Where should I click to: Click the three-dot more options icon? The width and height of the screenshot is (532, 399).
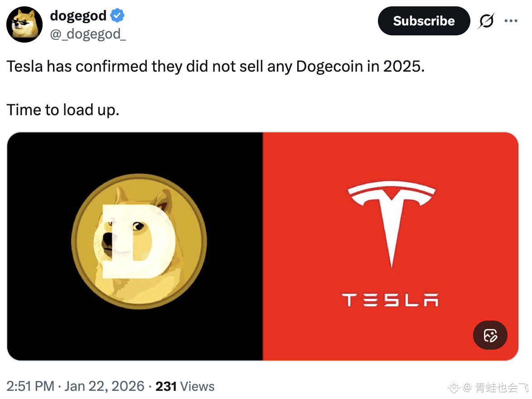click(x=511, y=21)
